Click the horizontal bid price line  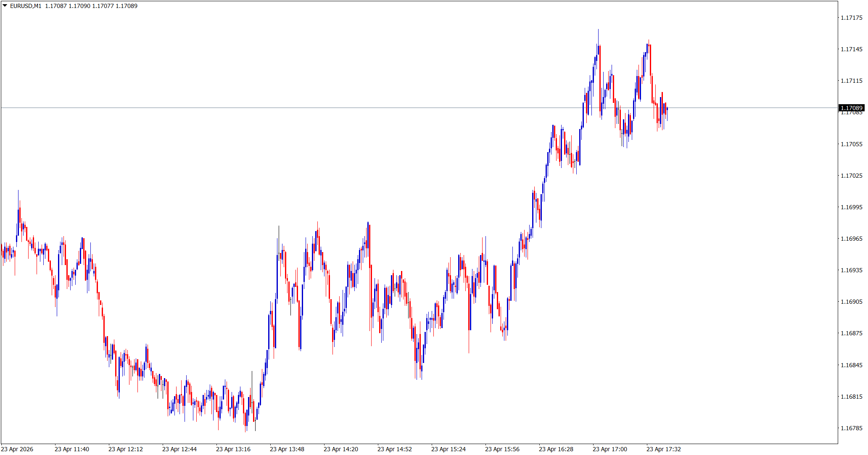pyautogui.click(x=294, y=108)
